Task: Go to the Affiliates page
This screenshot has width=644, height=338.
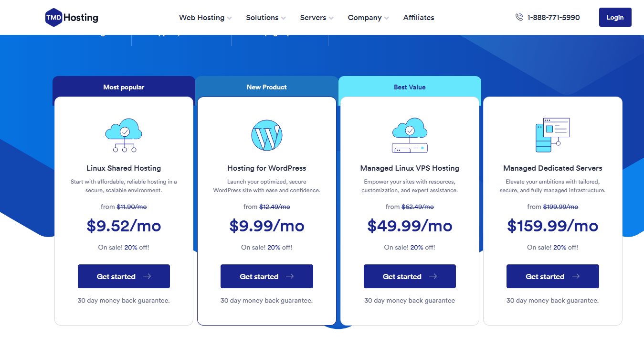Action: point(419,17)
